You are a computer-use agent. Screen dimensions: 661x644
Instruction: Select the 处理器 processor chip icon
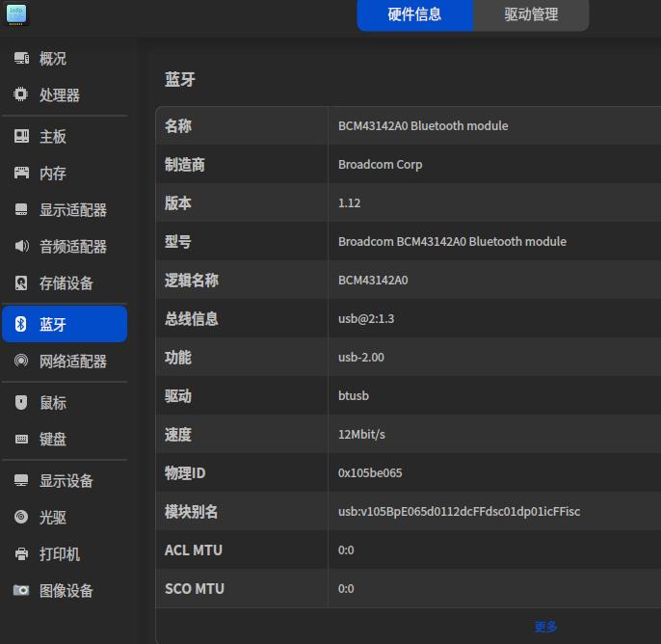coord(20,94)
